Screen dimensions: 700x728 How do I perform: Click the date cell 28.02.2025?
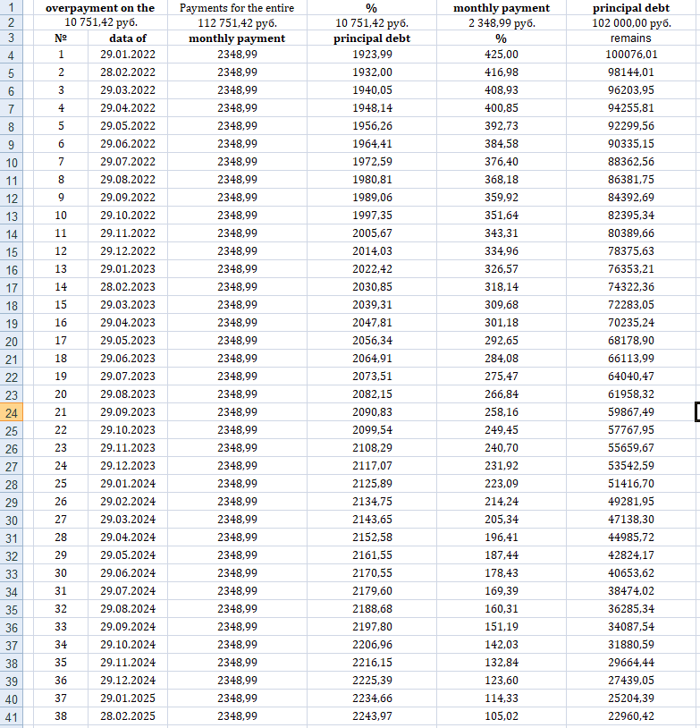point(128,716)
